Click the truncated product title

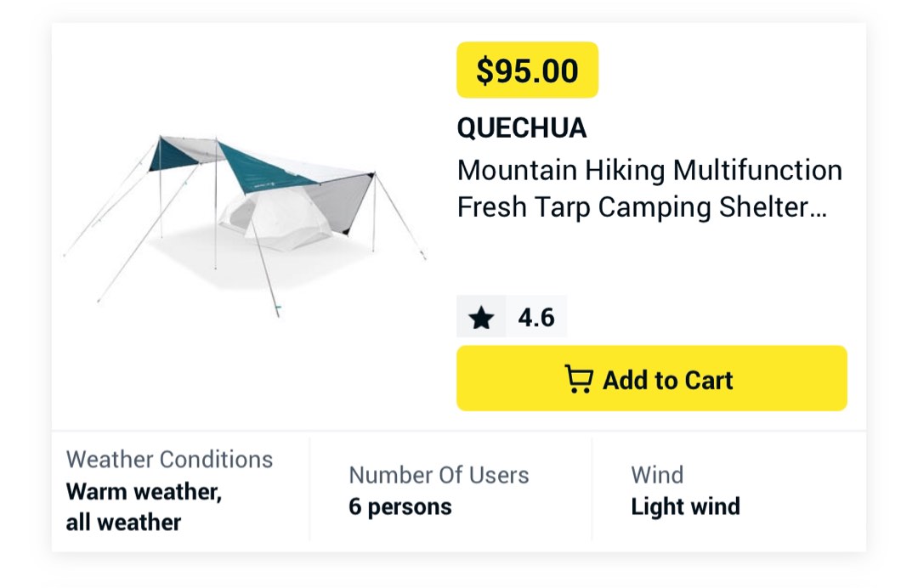[x=649, y=187]
